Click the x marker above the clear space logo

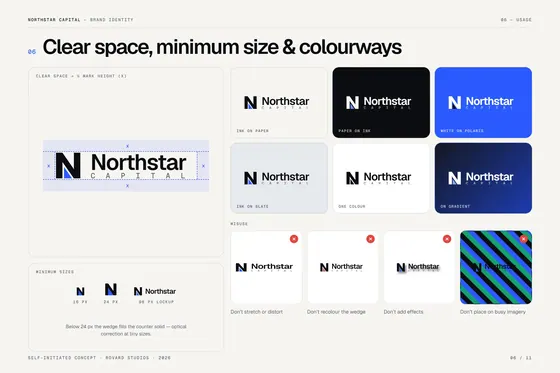(128, 146)
